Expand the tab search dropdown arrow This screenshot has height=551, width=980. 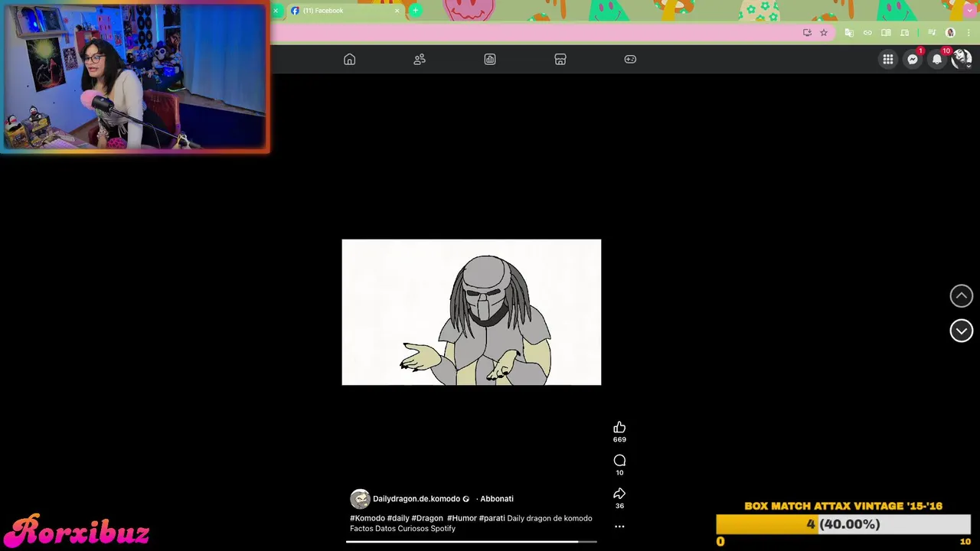pyautogui.click(x=969, y=11)
